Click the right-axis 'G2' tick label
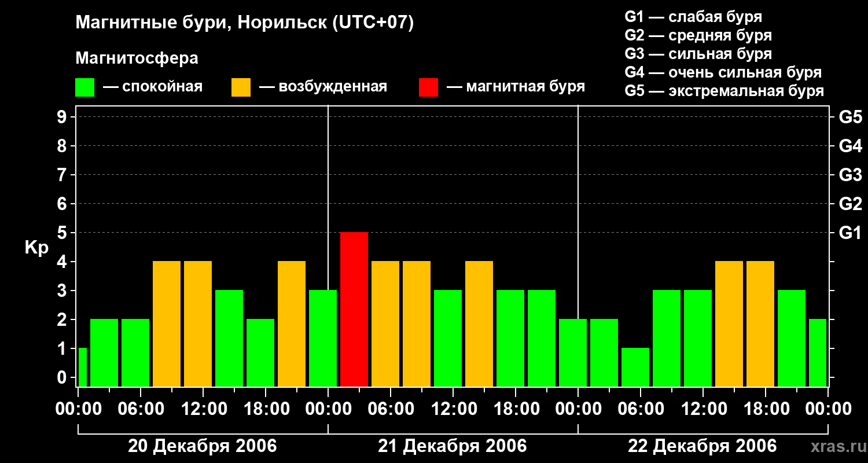868x463 pixels. [x=850, y=204]
